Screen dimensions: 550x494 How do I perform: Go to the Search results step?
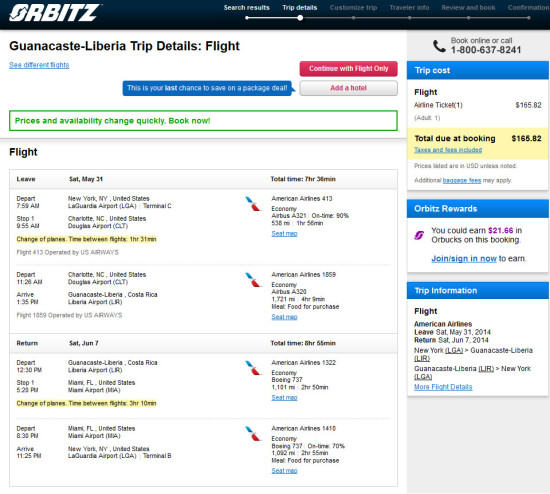coord(247,8)
